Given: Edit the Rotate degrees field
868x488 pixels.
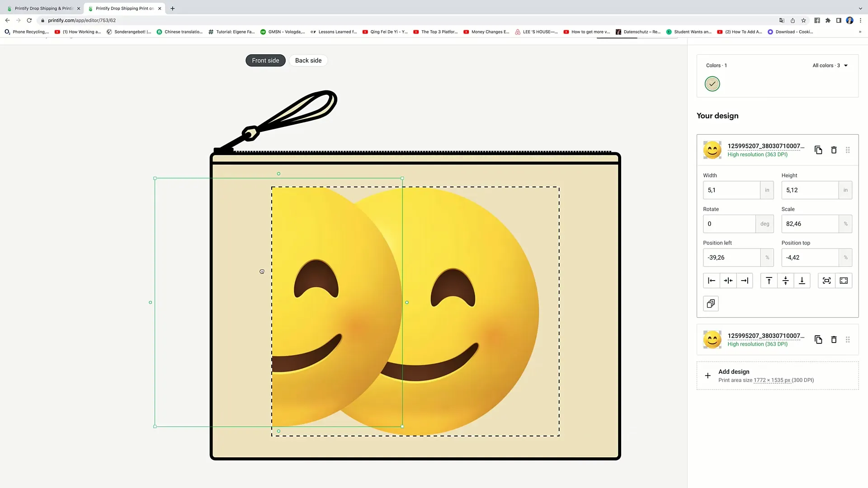Looking at the screenshot, I should [729, 224].
